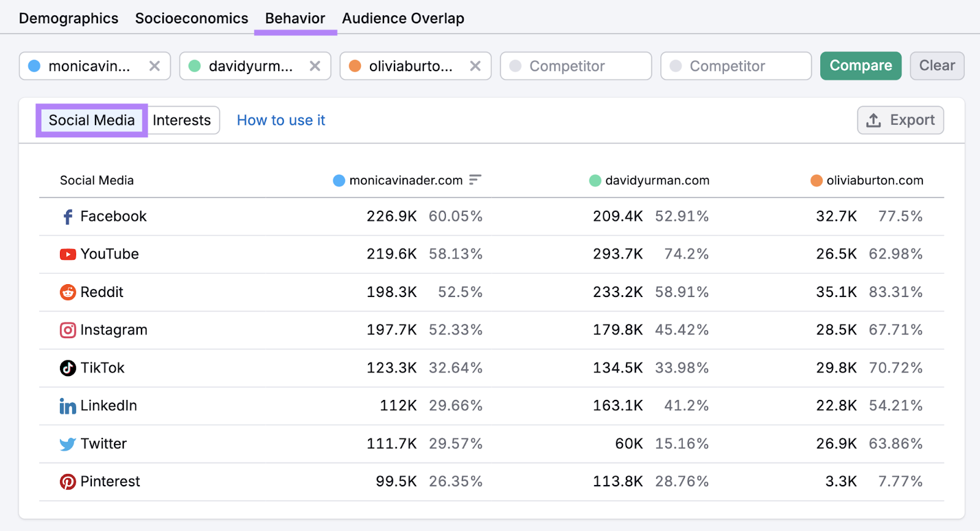This screenshot has height=531, width=980.
Task: Click the Pinterest icon
Action: pos(68,482)
